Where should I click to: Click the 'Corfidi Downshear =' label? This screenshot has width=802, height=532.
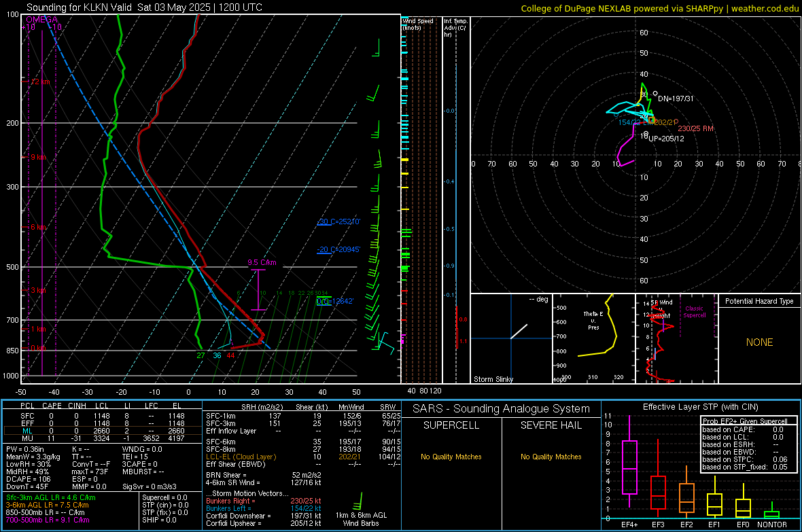pyautogui.click(x=239, y=516)
